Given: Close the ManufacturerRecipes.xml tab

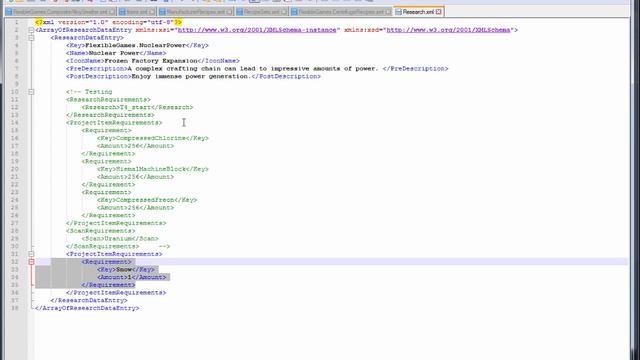Looking at the screenshot, I should 229,12.
